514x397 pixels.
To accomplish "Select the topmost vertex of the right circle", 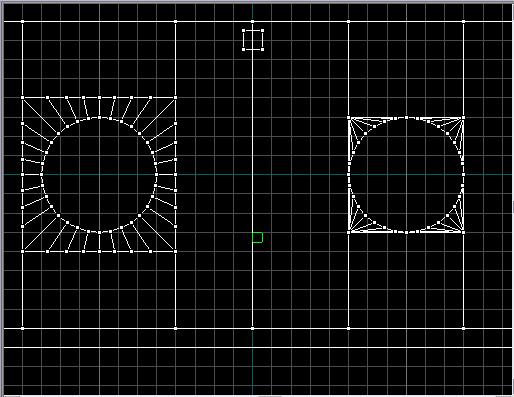I will 406,117.
